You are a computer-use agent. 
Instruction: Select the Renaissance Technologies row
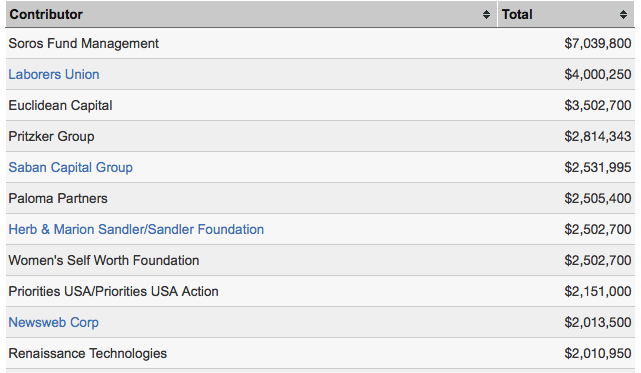click(x=320, y=353)
